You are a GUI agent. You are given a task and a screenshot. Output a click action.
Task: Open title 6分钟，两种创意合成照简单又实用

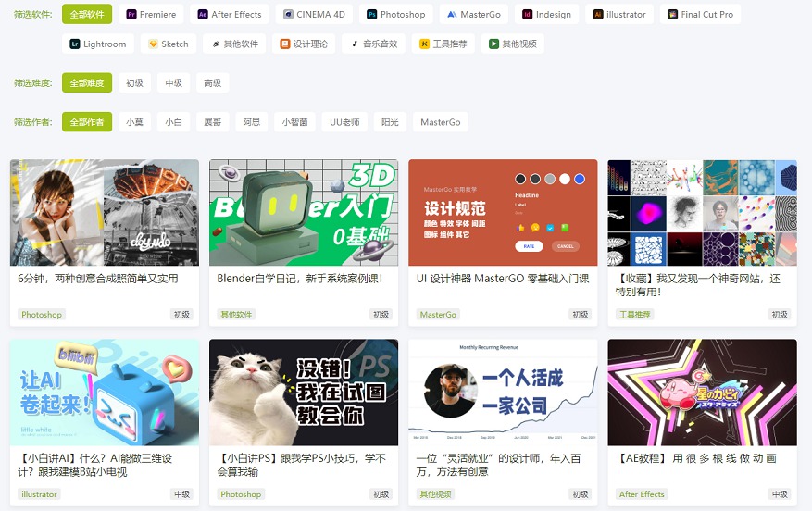click(98, 279)
